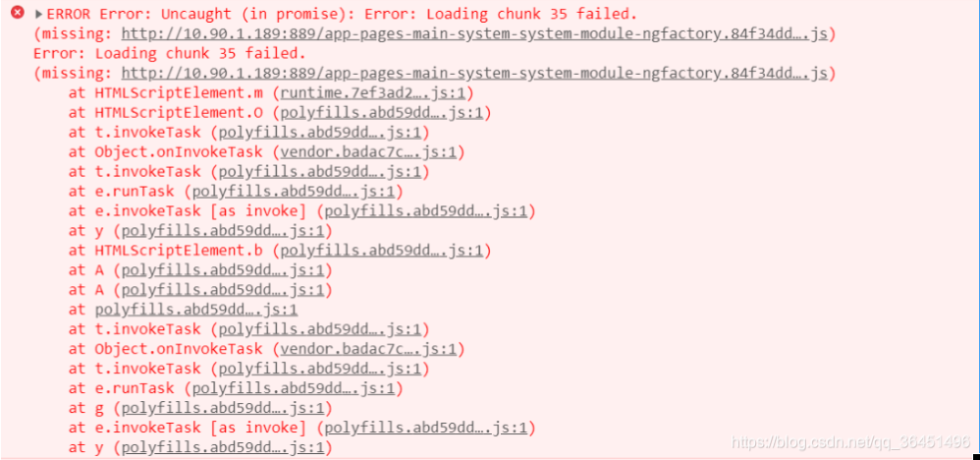
Task: Open first Object.onInvokeTask vendor.badac7c link
Action: [369, 152]
